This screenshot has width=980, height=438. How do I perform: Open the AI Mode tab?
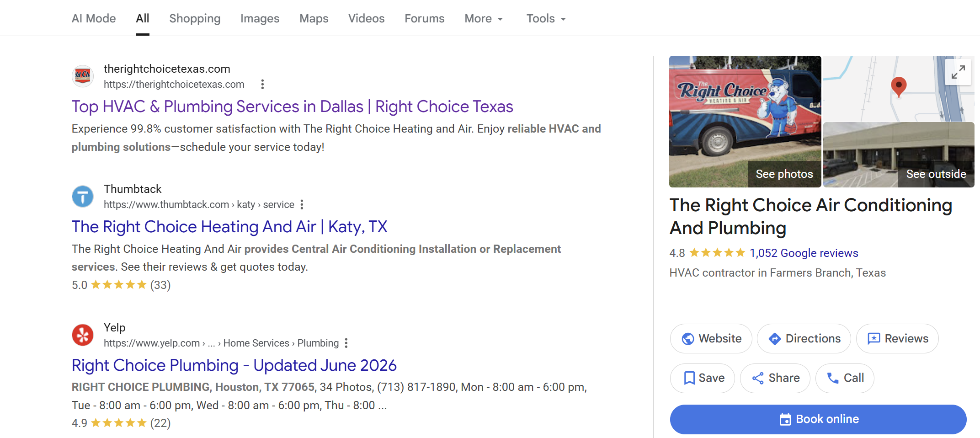tap(94, 18)
